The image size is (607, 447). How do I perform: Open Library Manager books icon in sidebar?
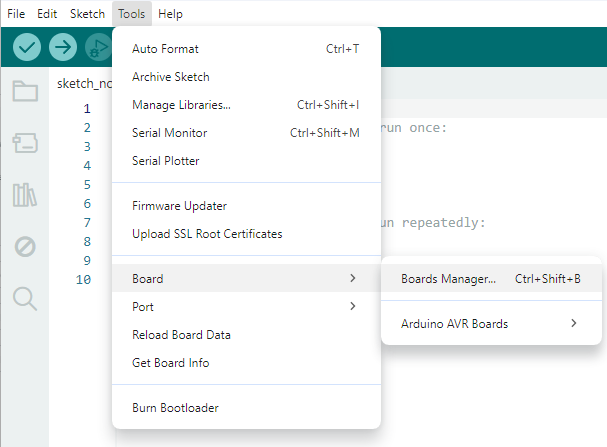pyautogui.click(x=25, y=194)
